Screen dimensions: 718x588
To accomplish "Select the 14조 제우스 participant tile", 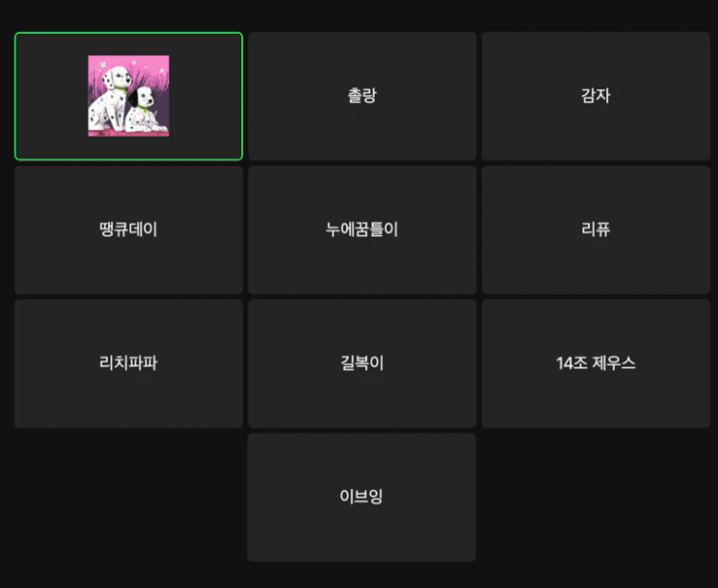I will pos(596,363).
